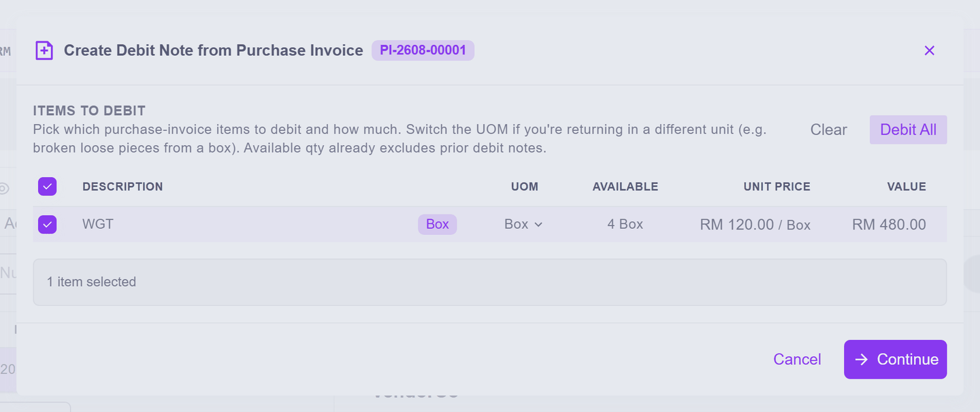Close the Create Debit Note dialog
The image size is (980, 412).
pyautogui.click(x=930, y=50)
